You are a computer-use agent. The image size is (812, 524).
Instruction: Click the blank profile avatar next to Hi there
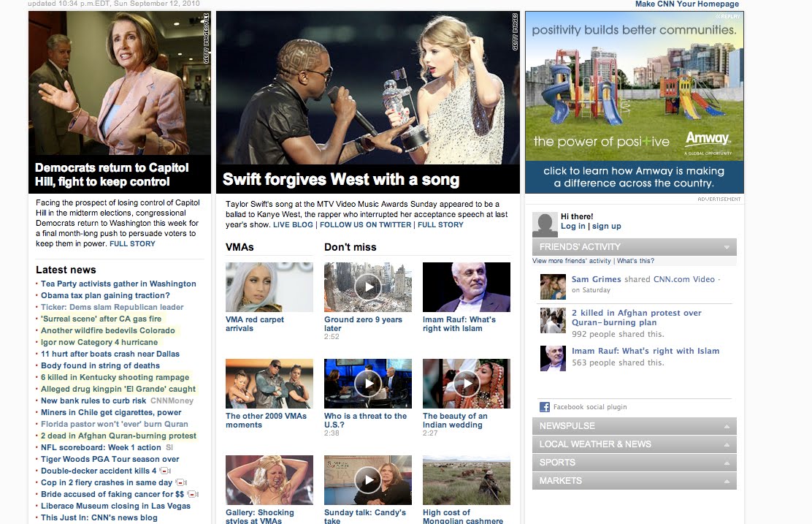(x=545, y=224)
